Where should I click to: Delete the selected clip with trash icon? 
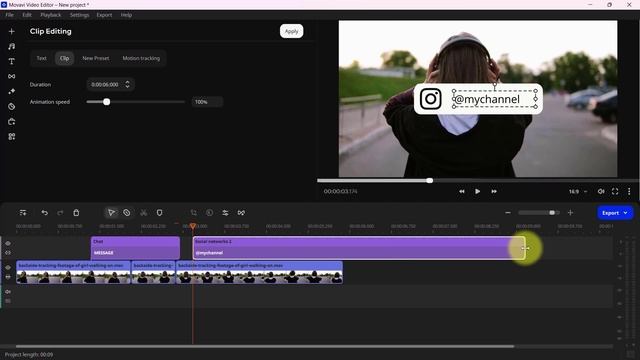pyautogui.click(x=76, y=213)
